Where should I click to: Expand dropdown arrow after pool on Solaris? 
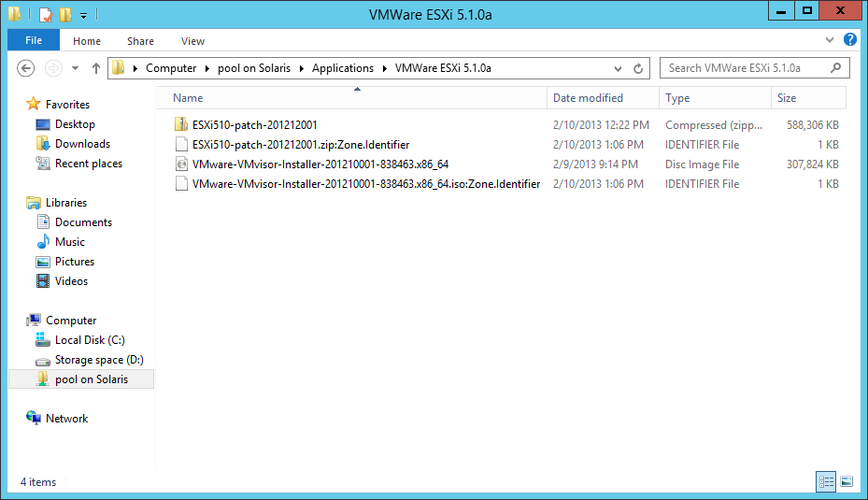[302, 68]
